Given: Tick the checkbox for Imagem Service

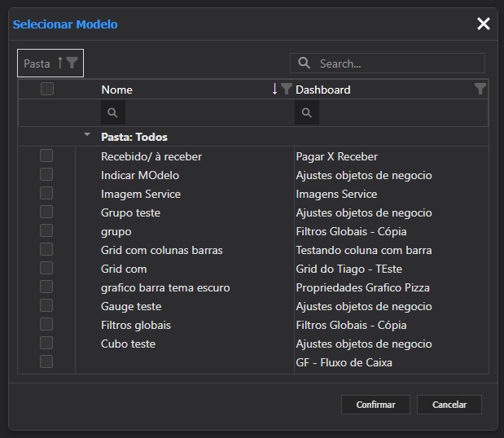Looking at the screenshot, I should click(x=46, y=193).
